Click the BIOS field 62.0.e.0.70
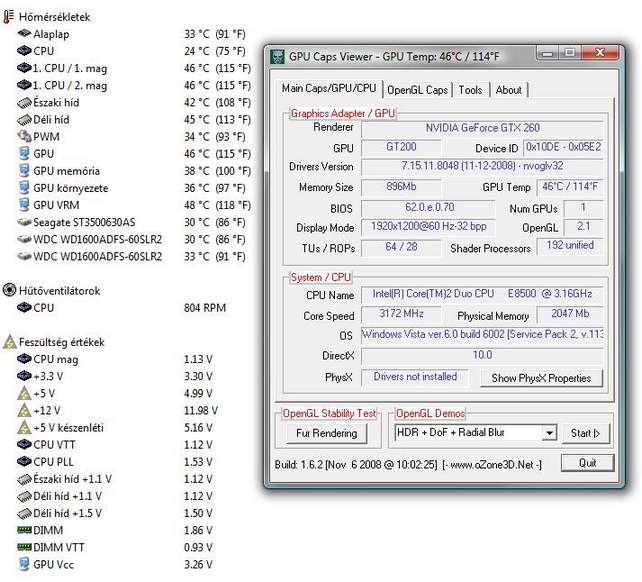 click(x=428, y=207)
